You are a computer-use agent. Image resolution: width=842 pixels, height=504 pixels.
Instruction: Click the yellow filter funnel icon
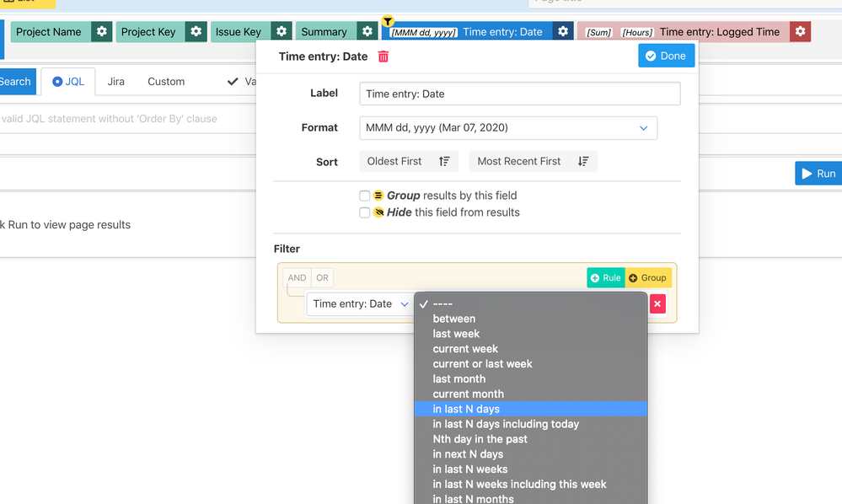click(388, 21)
